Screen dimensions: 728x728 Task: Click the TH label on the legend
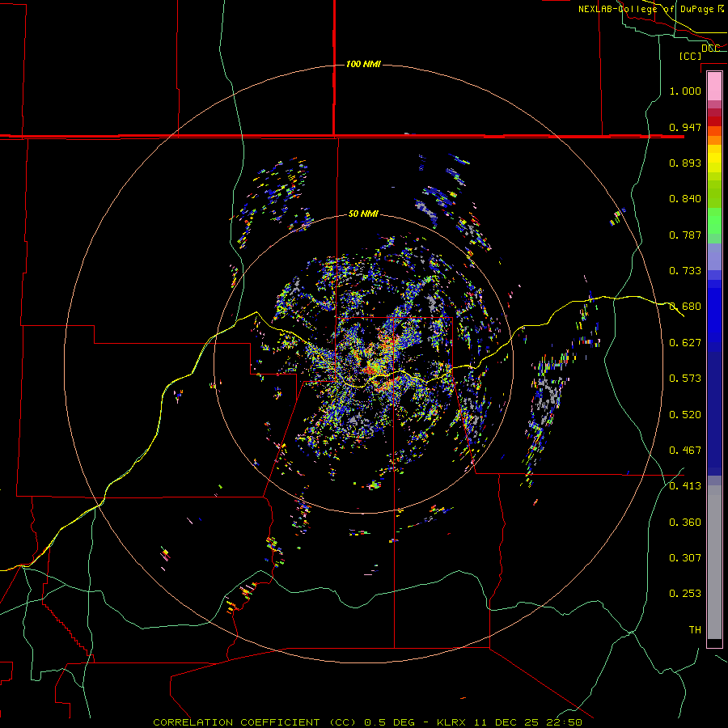pos(695,630)
